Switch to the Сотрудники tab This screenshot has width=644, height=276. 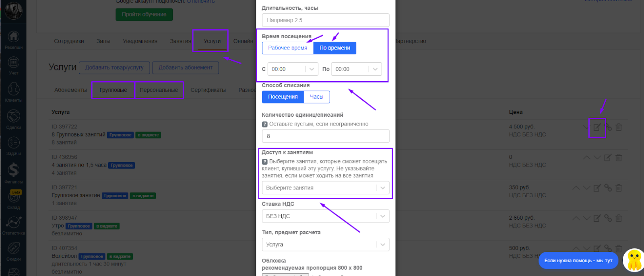(x=69, y=41)
